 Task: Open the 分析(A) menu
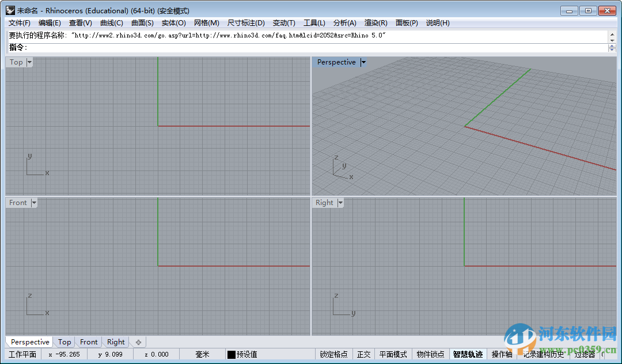tap(345, 23)
